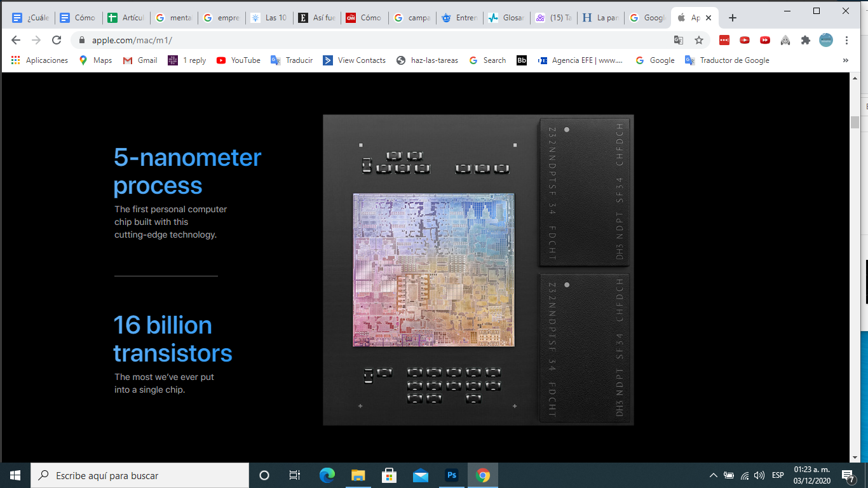Open the Gmail bookmark
The width and height of the screenshot is (868, 488).
click(x=140, y=60)
